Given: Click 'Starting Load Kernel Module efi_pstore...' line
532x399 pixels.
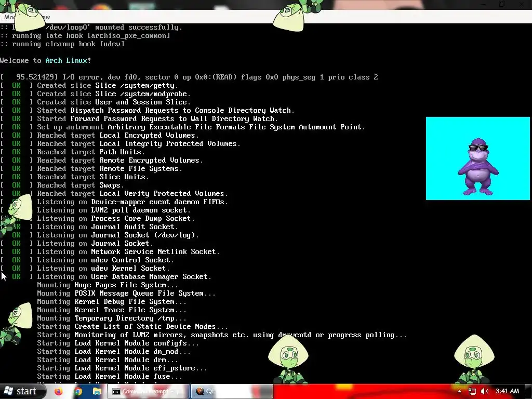Looking at the screenshot, I should point(122,368).
